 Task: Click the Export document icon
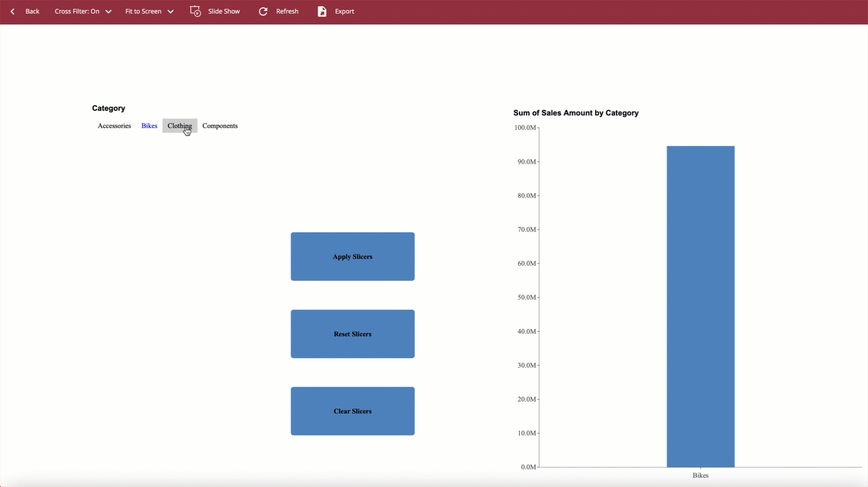pos(322,11)
